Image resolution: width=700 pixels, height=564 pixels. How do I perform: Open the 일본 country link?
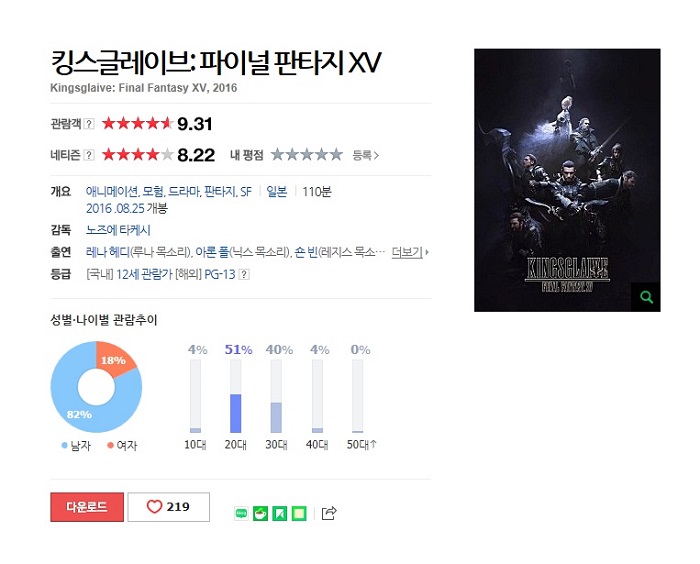(x=277, y=192)
